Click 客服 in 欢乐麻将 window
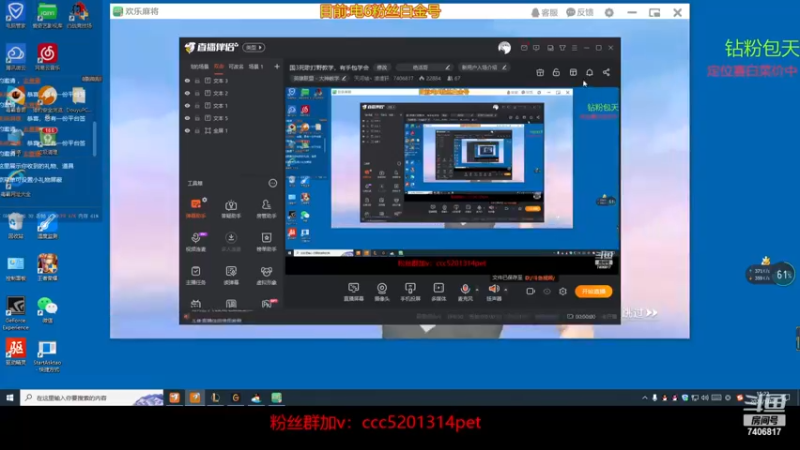Viewport: 800px width, 450px height. tap(544, 13)
